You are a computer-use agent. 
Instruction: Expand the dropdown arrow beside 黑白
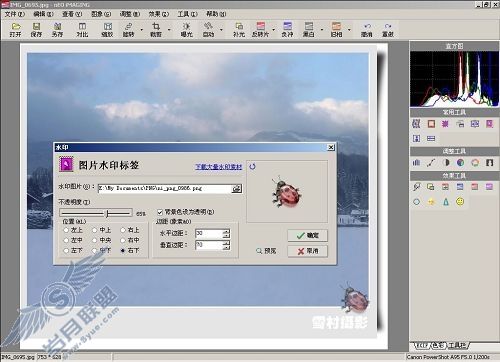(322, 30)
